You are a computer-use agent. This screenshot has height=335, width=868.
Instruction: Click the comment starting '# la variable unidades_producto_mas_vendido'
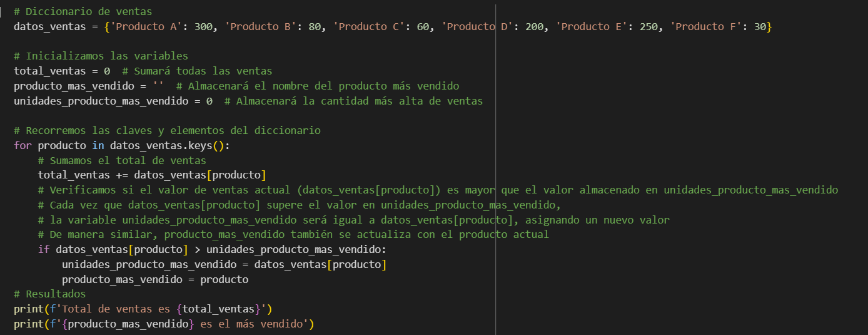click(x=353, y=220)
